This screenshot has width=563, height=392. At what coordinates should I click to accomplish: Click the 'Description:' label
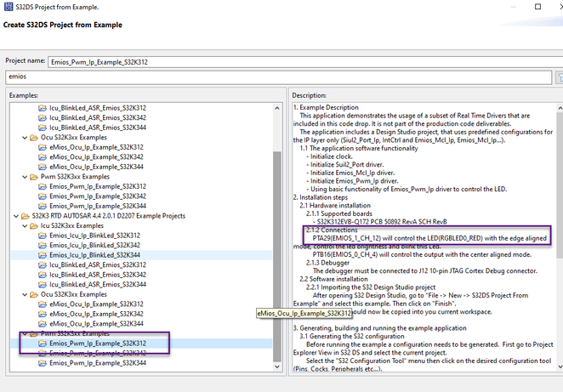[x=310, y=95]
